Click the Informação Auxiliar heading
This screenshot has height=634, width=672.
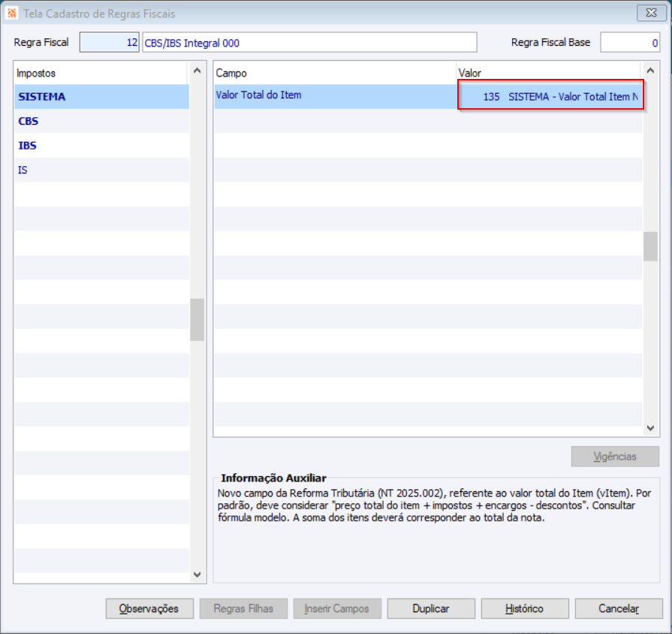[x=273, y=478]
